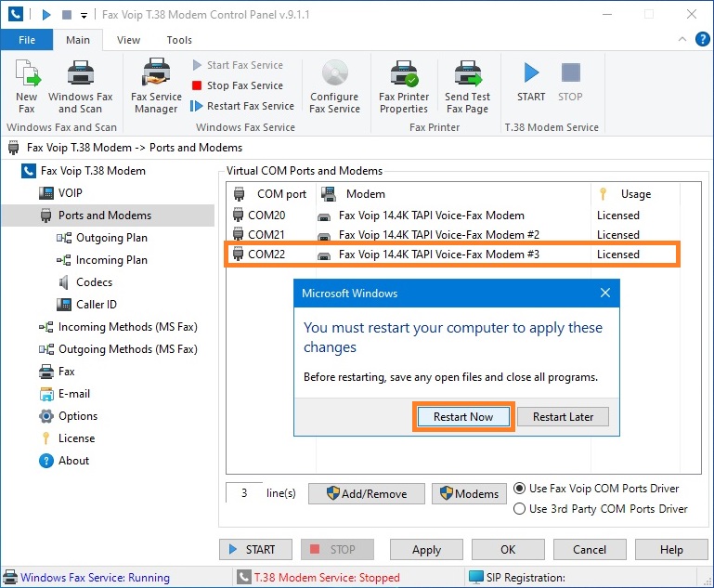Screen dimensions: 714x588
Task: Click the OK button
Action: pyautogui.click(x=508, y=550)
